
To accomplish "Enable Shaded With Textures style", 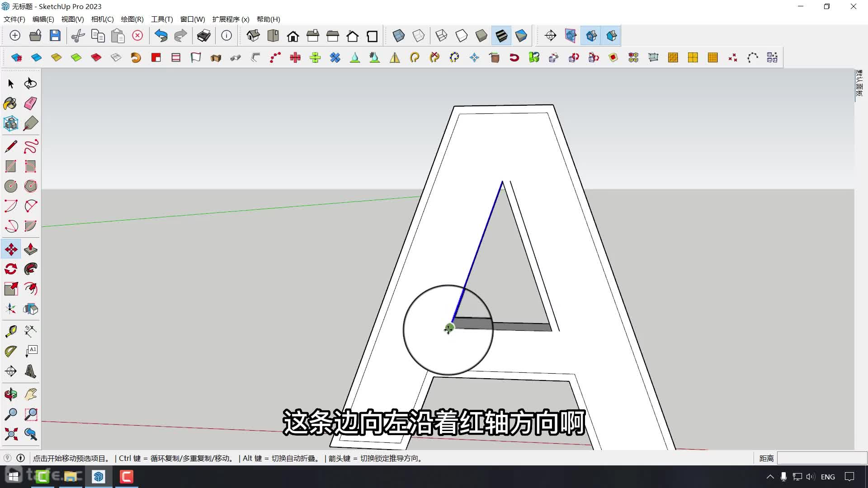I will tap(501, 36).
